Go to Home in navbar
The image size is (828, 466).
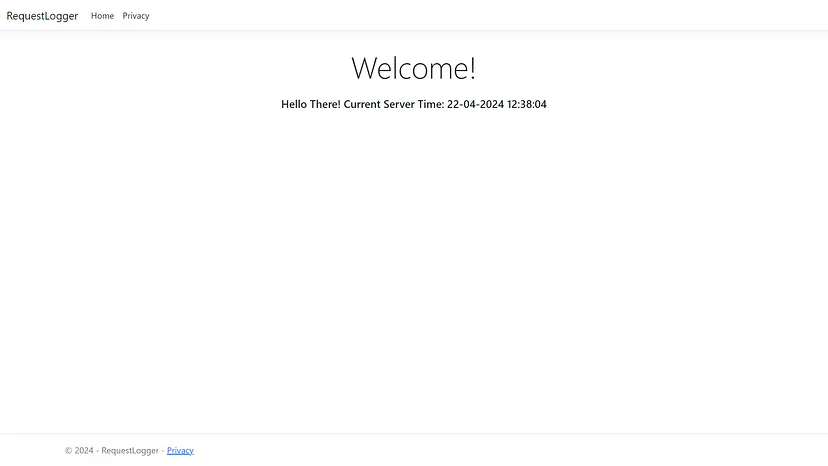point(102,16)
